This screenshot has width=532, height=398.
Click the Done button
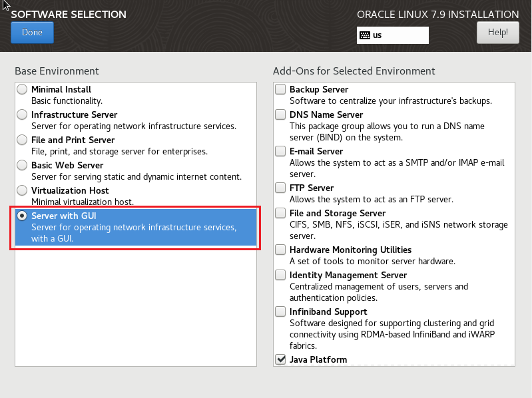click(x=32, y=33)
